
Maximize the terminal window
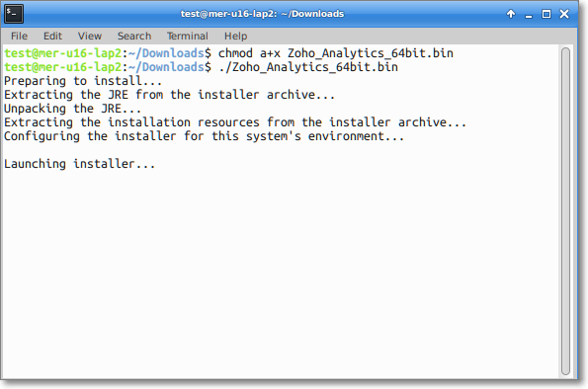(546, 14)
